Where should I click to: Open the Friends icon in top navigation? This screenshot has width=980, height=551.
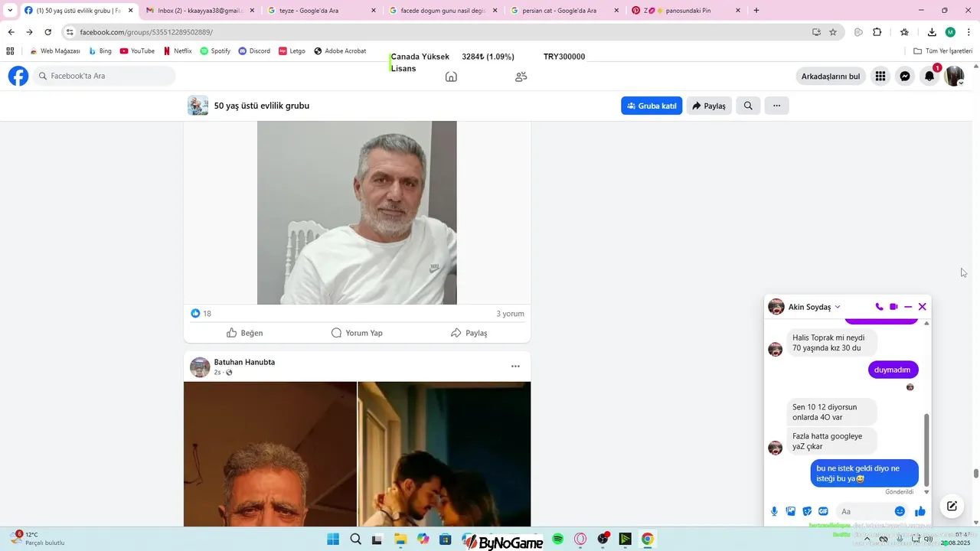click(521, 77)
